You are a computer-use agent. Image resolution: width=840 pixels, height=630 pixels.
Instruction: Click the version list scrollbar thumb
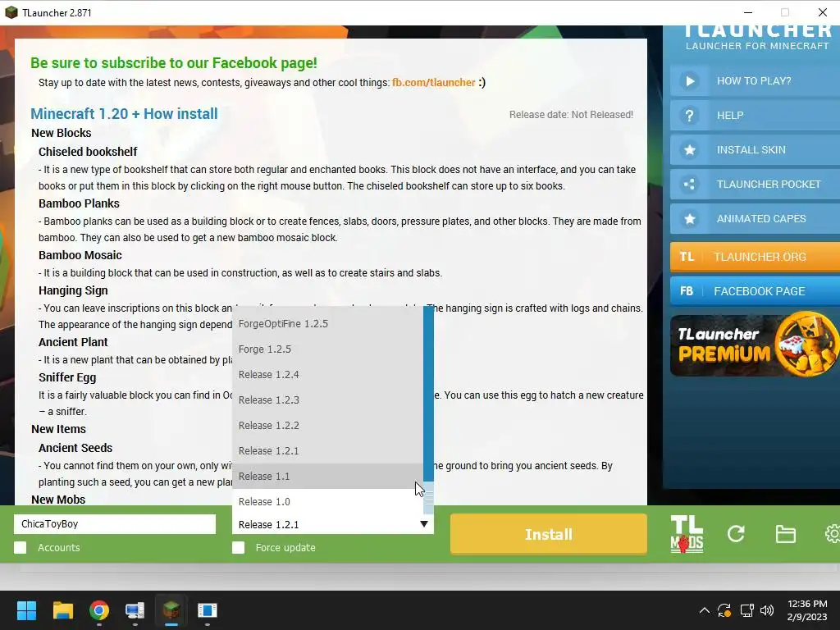point(428,498)
